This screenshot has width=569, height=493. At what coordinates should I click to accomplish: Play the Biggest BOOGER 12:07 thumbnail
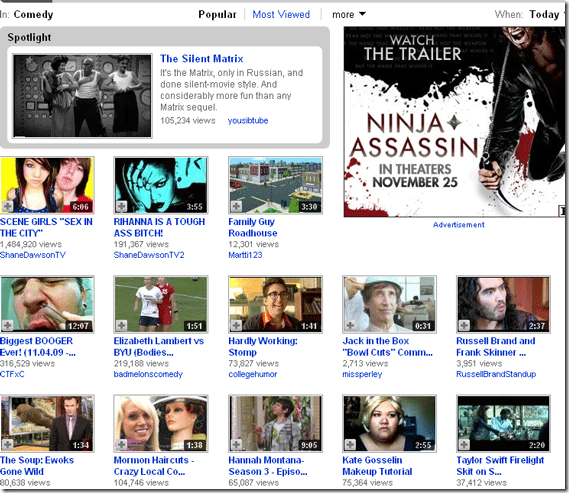coord(47,304)
